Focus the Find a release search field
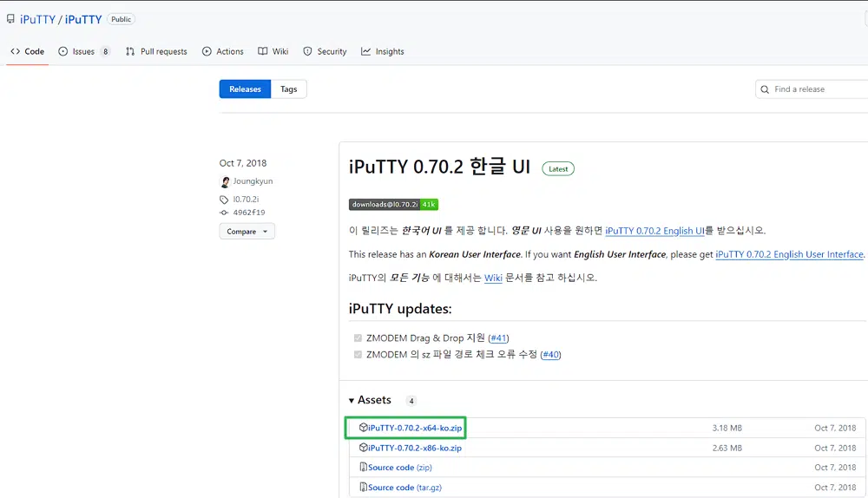Image resolution: width=868 pixels, height=498 pixels. [812, 89]
